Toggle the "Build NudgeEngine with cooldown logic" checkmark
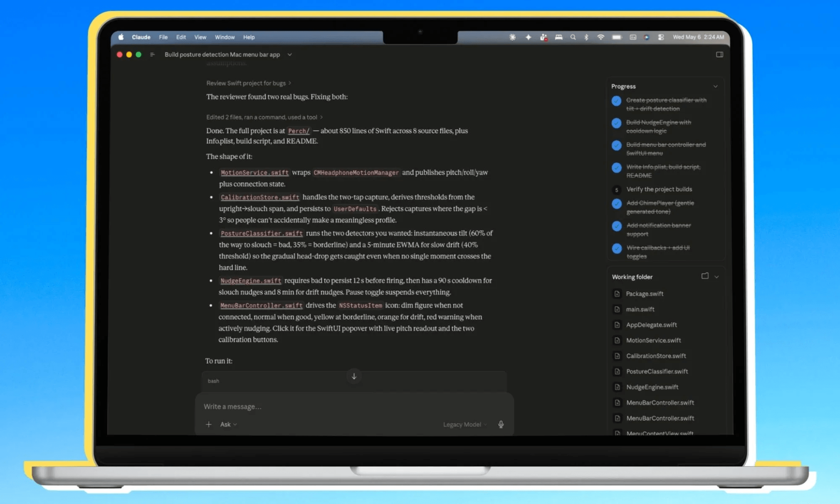This screenshot has width=840, height=504. (616, 123)
